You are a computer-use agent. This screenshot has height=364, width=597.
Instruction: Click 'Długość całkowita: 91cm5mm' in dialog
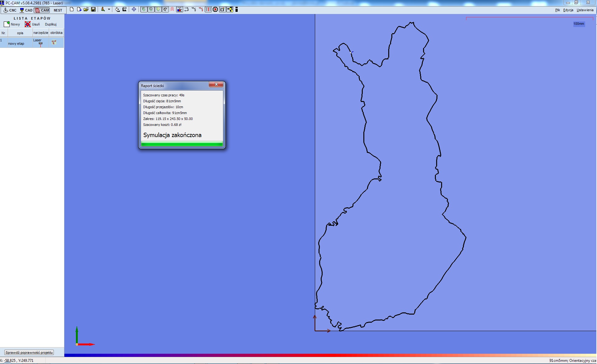[x=165, y=113]
